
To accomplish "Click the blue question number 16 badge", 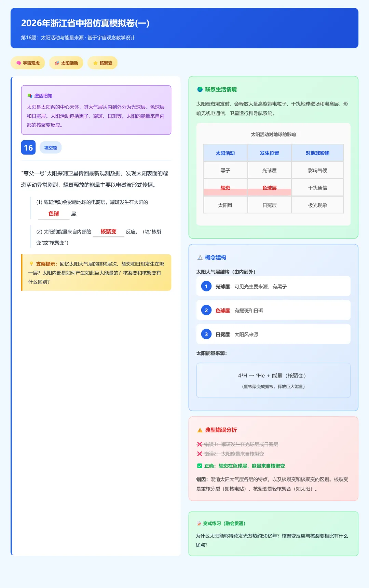I will (28, 147).
